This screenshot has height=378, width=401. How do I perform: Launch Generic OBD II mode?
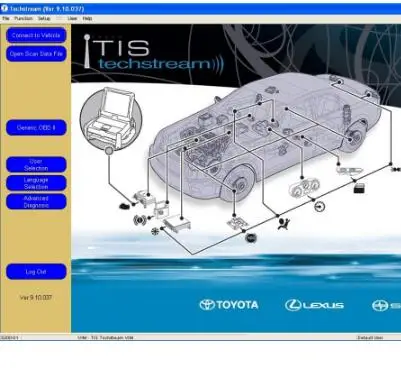coord(36,127)
